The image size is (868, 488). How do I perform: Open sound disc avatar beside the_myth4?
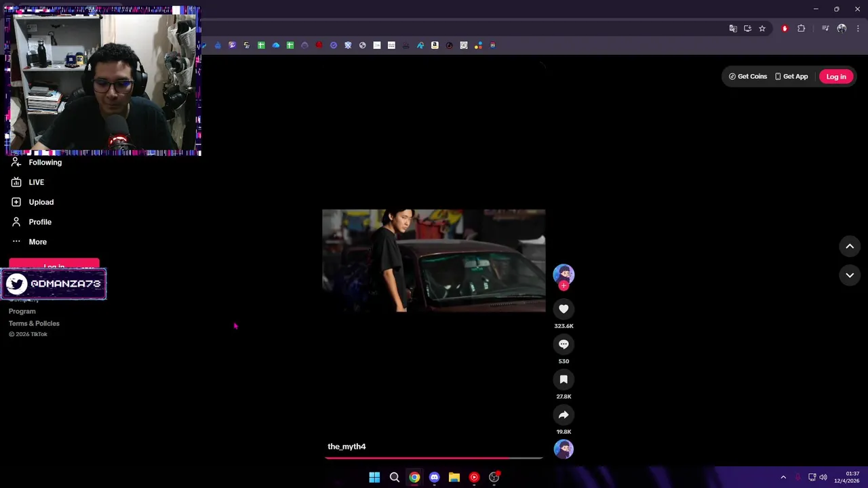click(x=564, y=449)
